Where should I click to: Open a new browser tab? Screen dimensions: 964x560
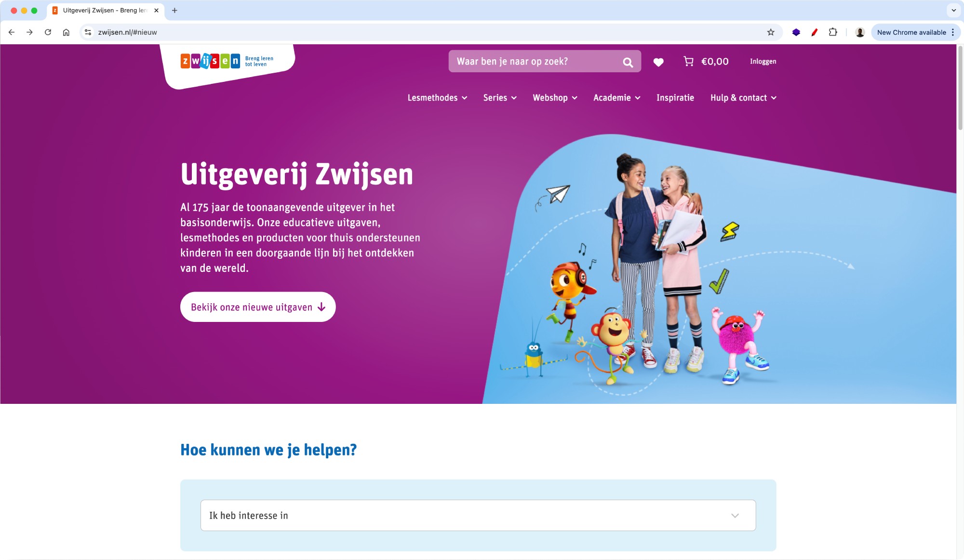click(x=174, y=10)
